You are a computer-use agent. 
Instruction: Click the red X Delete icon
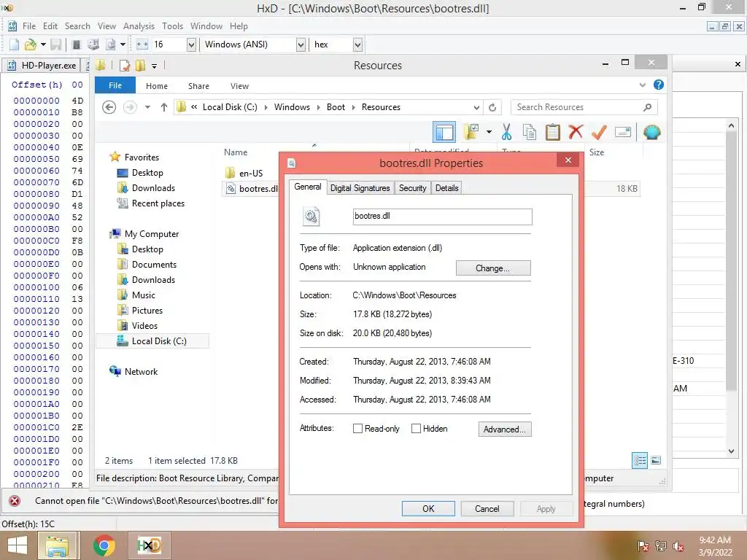[x=576, y=131]
